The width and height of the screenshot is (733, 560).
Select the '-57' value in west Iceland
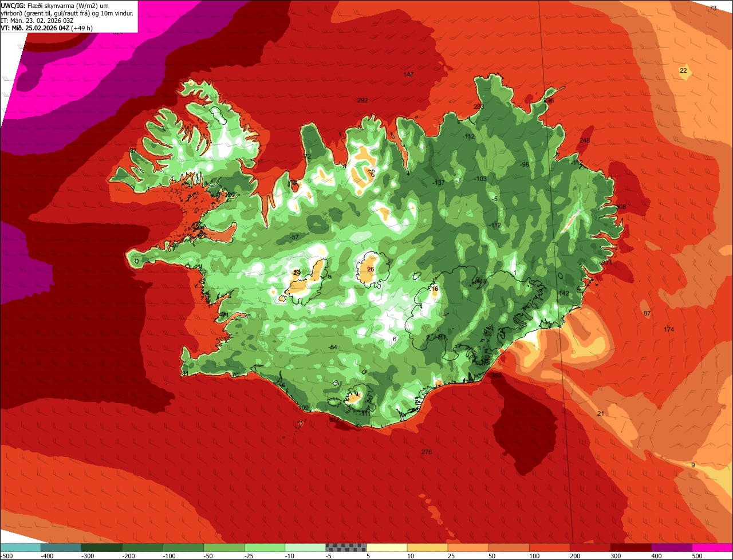[x=294, y=237]
